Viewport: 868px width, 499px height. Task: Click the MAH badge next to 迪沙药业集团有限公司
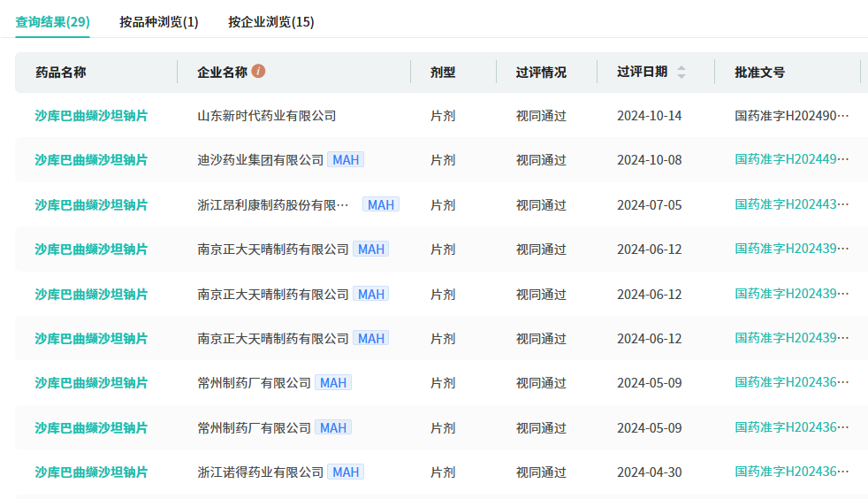tap(346, 160)
